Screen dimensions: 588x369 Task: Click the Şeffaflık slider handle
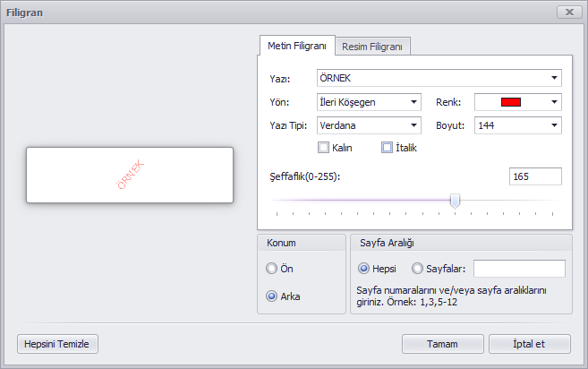coord(455,202)
